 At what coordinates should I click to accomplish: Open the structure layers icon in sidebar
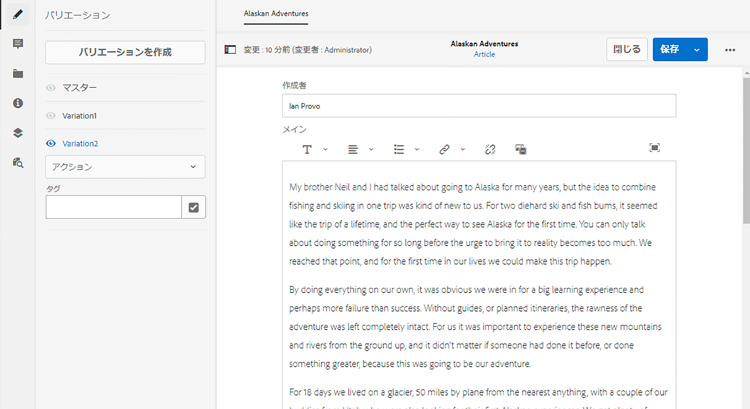point(18,133)
